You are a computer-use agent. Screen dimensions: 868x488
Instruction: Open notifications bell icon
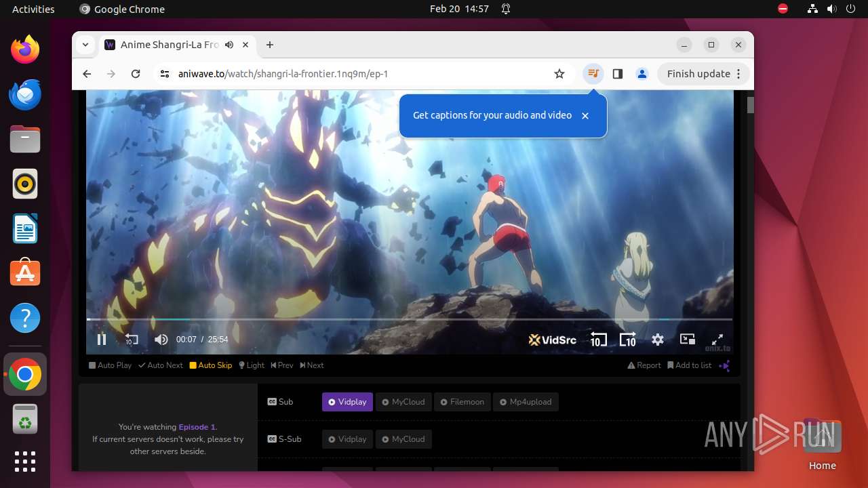[506, 9]
